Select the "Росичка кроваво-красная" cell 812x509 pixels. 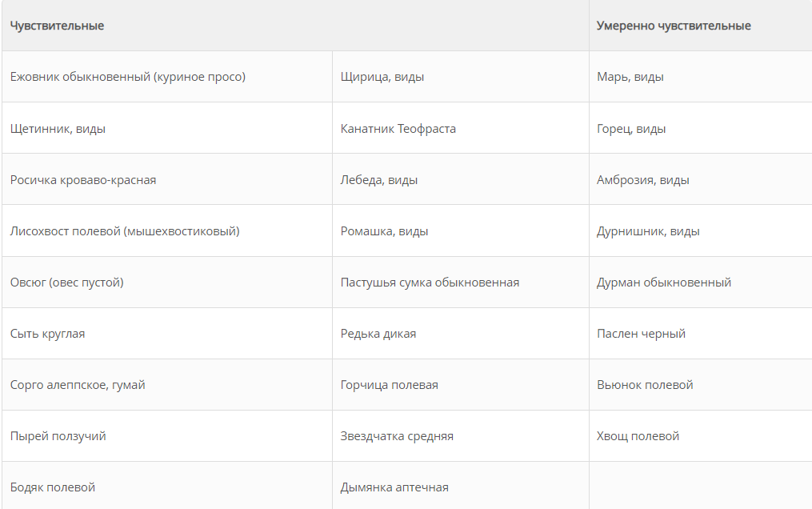coord(83,180)
